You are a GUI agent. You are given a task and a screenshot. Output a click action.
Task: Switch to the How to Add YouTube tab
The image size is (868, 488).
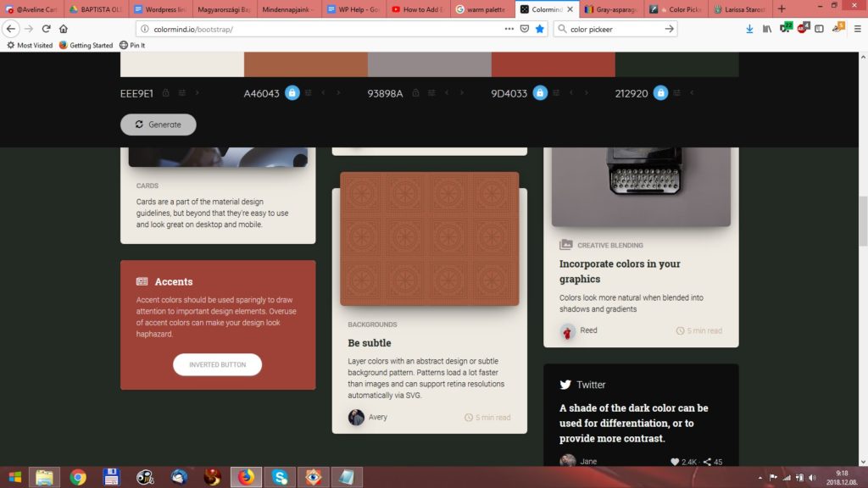[417, 9]
